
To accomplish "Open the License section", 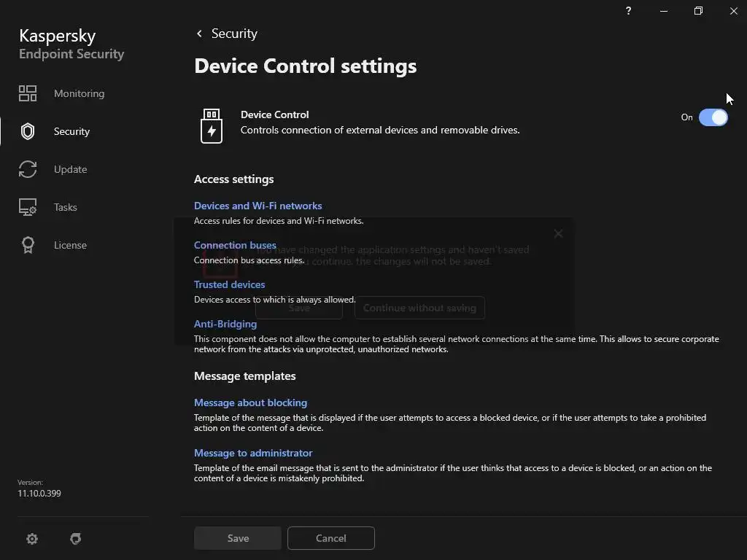I will coord(70,245).
